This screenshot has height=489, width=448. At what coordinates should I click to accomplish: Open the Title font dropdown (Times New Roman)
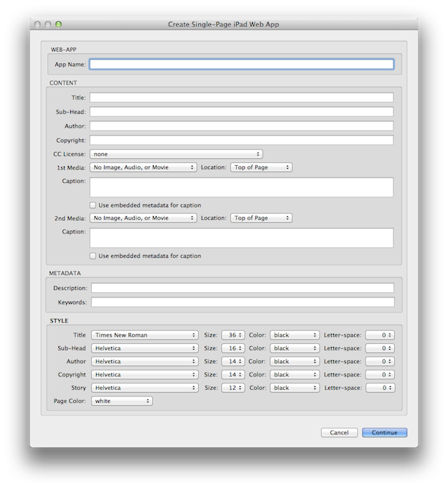(x=145, y=335)
